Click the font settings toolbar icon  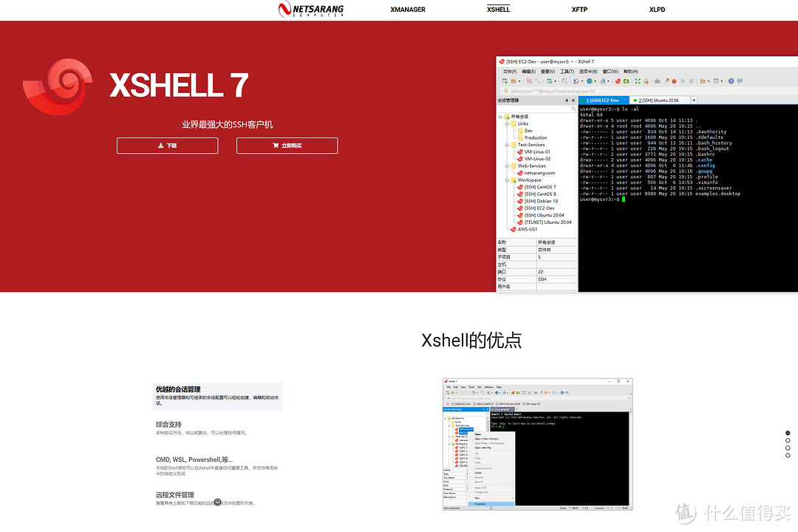602,81
